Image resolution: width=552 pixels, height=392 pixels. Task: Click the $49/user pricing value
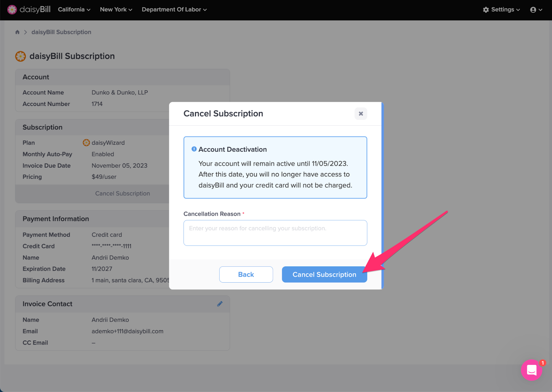[104, 177]
